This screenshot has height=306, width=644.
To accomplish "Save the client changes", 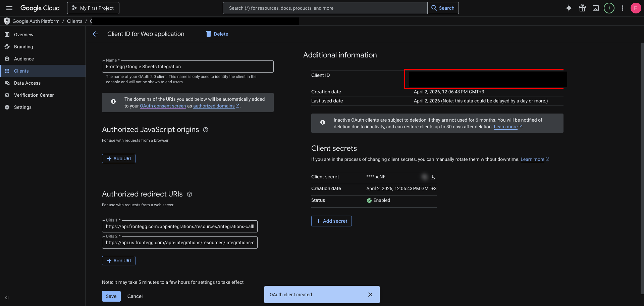I will (x=111, y=296).
